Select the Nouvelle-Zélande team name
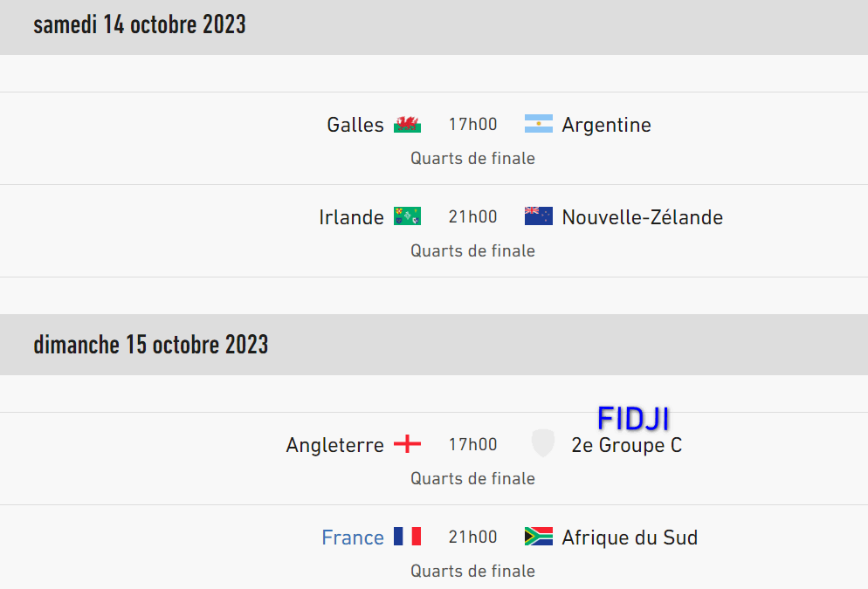Image resolution: width=868 pixels, height=589 pixels. tap(642, 217)
